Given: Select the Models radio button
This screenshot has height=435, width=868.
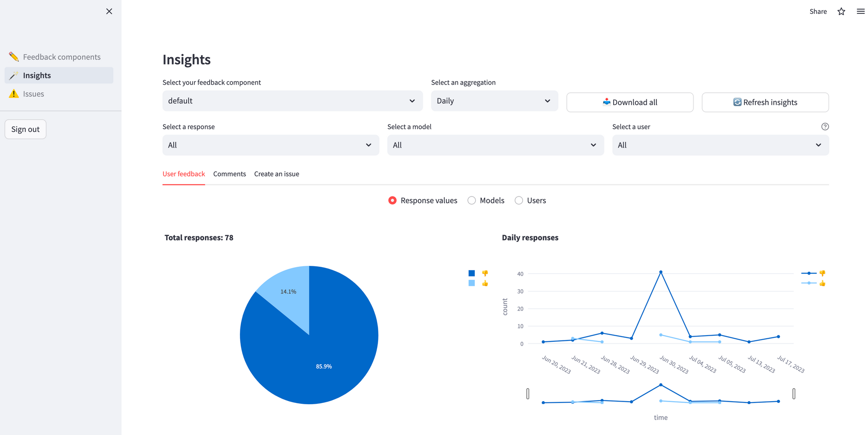Looking at the screenshot, I should [x=471, y=200].
